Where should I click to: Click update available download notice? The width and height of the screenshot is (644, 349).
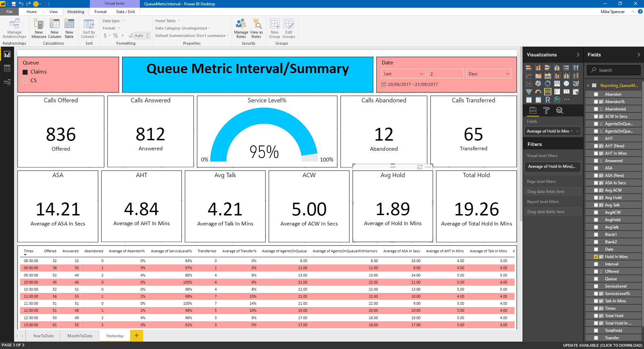(x=603, y=345)
